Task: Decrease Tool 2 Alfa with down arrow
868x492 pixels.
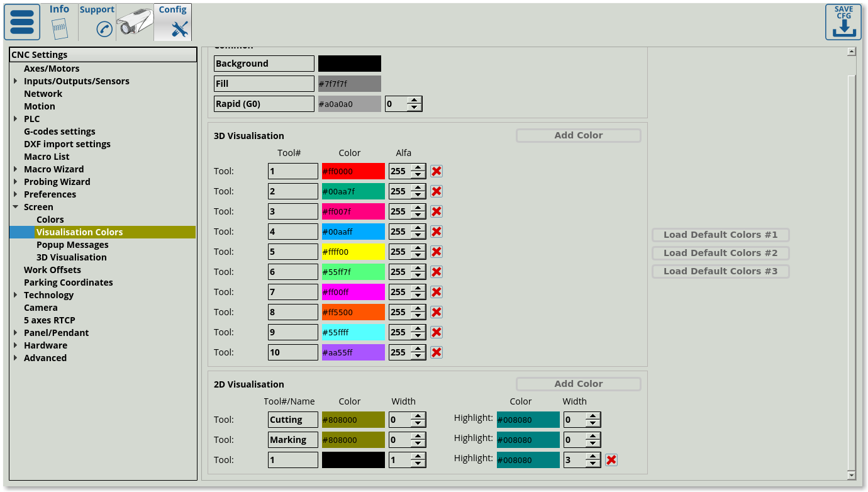Action: coord(418,195)
